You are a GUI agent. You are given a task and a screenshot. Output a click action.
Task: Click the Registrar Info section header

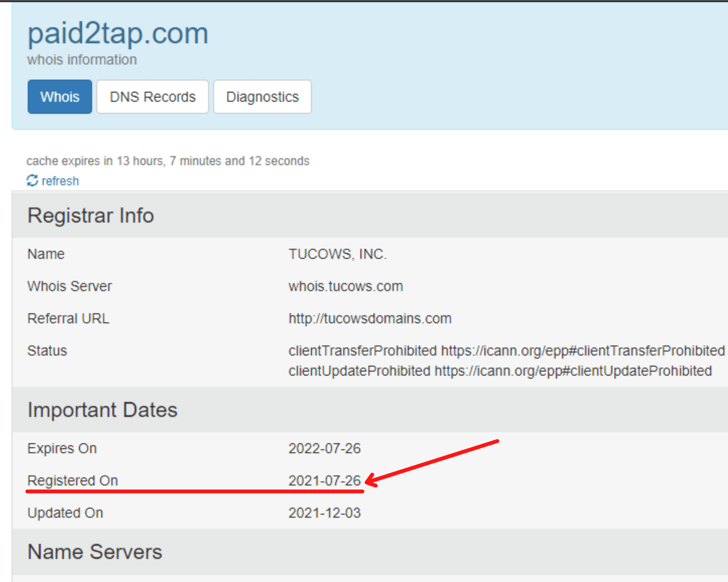91,215
